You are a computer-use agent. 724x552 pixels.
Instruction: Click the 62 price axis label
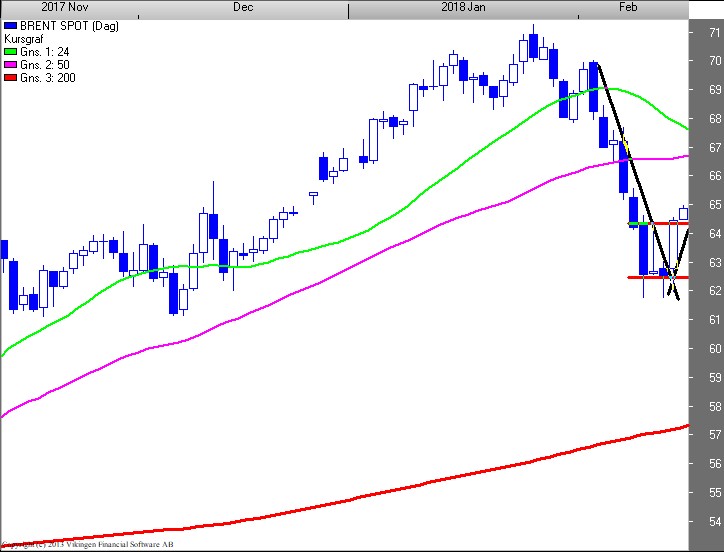(x=715, y=291)
